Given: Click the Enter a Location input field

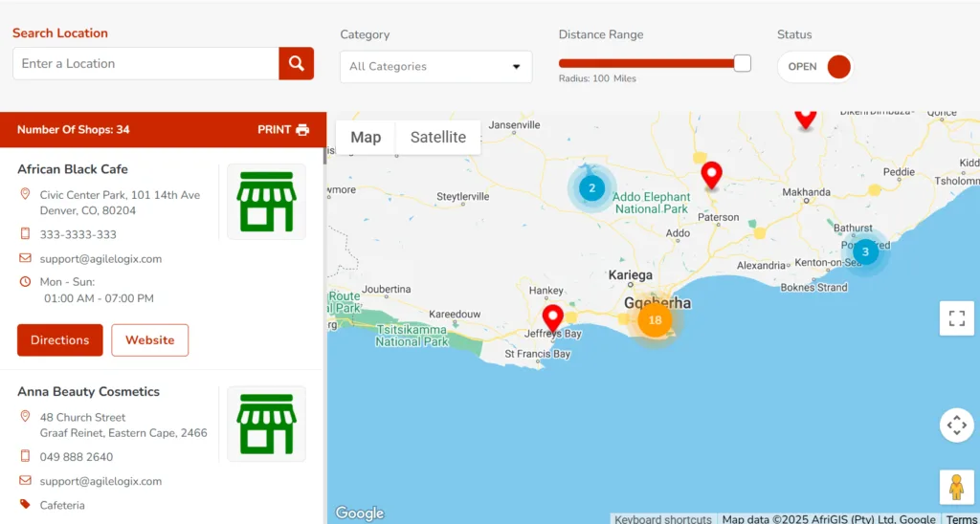Looking at the screenshot, I should click(145, 63).
